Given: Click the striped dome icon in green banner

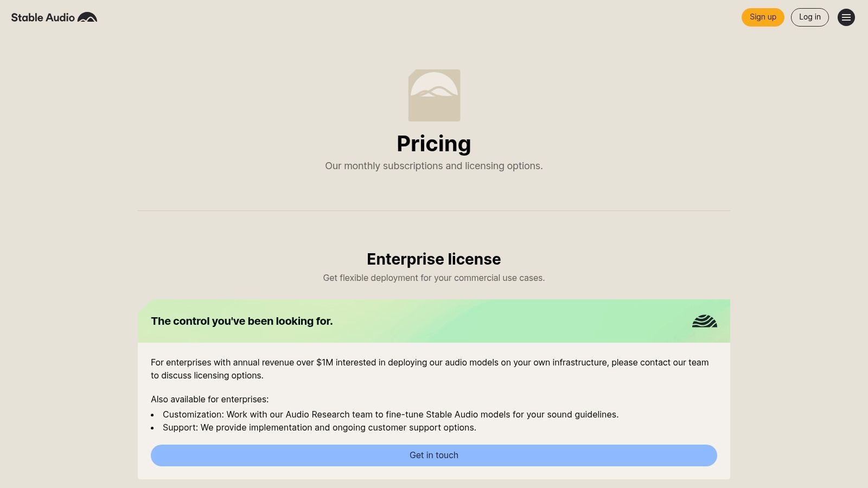Looking at the screenshot, I should 704,322.
